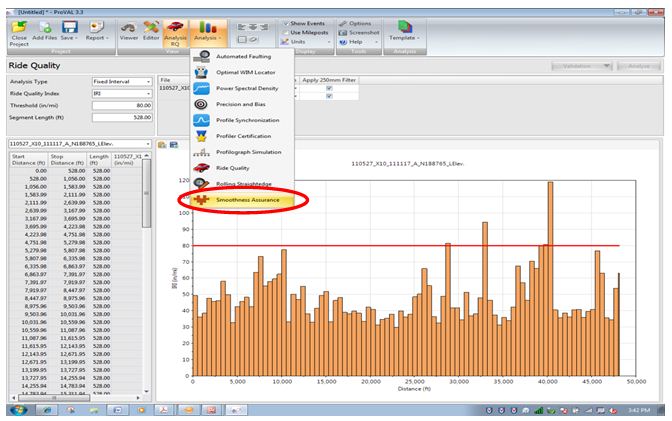Select Profiler Certification menu entry
The width and height of the screenshot is (672, 421).
click(x=243, y=136)
